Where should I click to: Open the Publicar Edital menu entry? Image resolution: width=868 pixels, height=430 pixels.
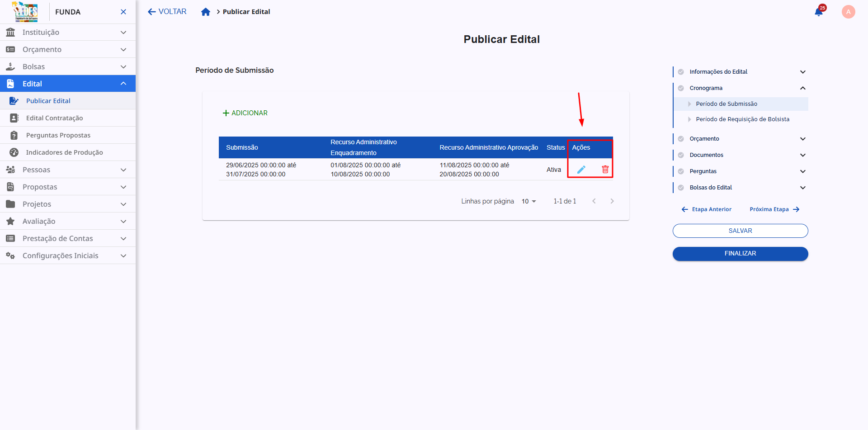[49, 100]
